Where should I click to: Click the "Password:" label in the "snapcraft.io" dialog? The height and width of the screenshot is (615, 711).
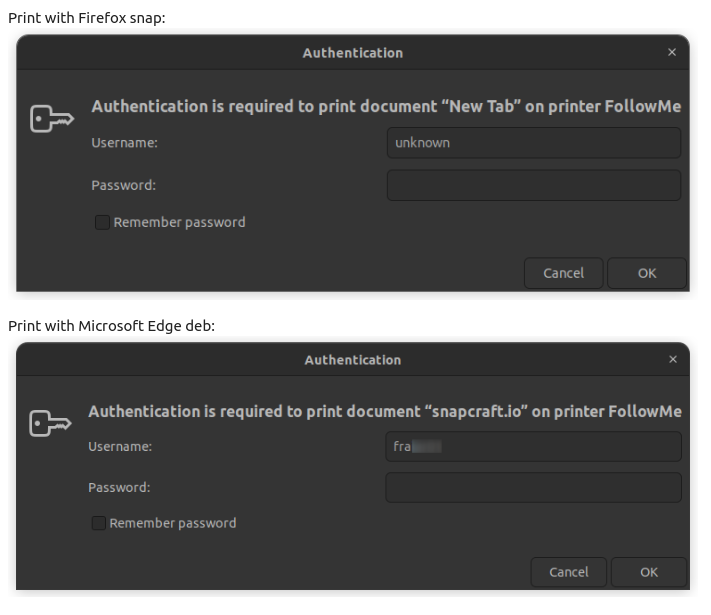119,487
